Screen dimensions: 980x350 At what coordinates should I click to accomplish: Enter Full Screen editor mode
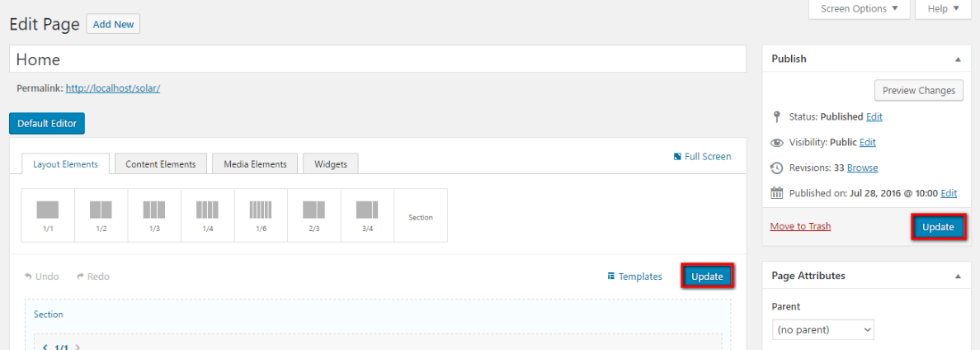pos(702,156)
